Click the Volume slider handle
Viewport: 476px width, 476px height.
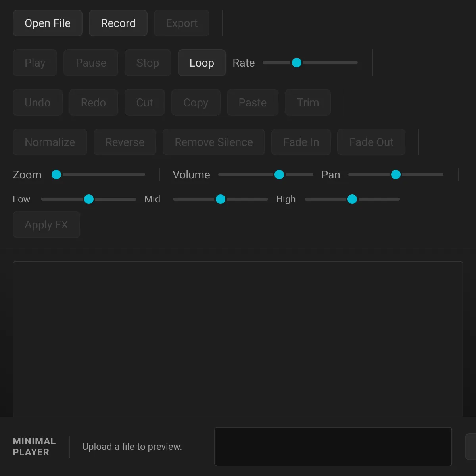tap(279, 175)
